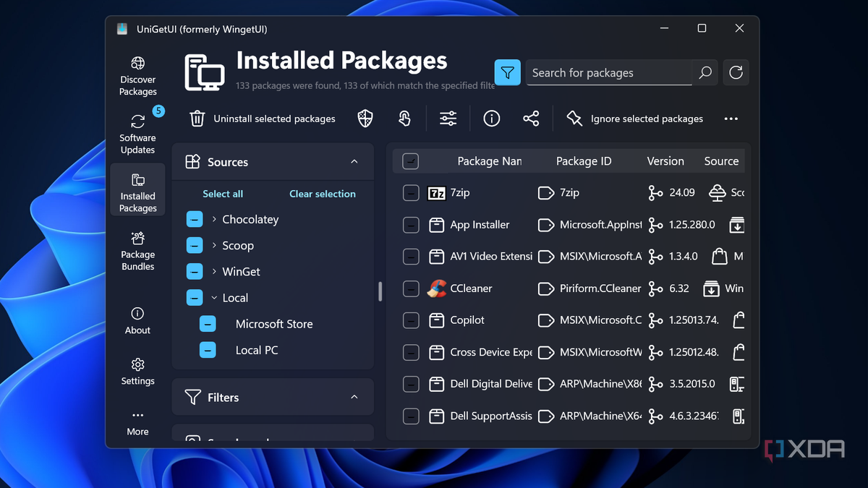The width and height of the screenshot is (868, 488).
Task: Open Discover Packages in the sidebar
Action: point(137,76)
